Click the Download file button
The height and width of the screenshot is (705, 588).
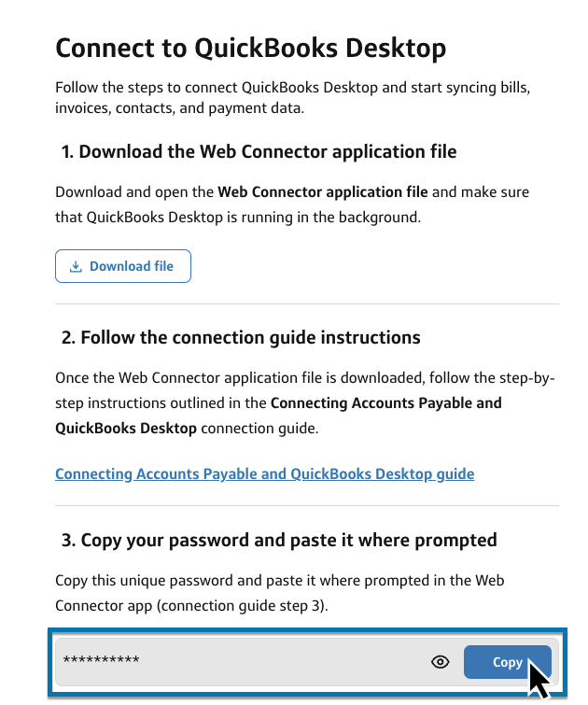tap(123, 266)
